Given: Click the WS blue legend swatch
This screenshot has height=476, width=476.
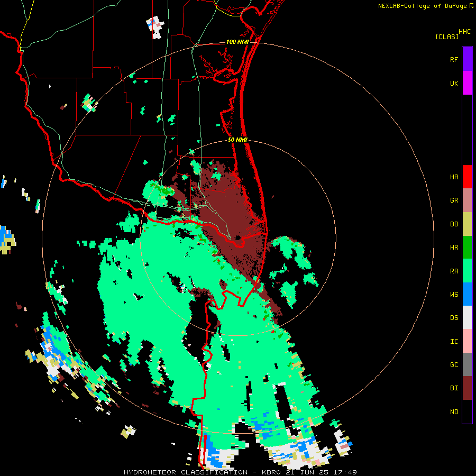Looking at the screenshot, I should click(467, 294).
